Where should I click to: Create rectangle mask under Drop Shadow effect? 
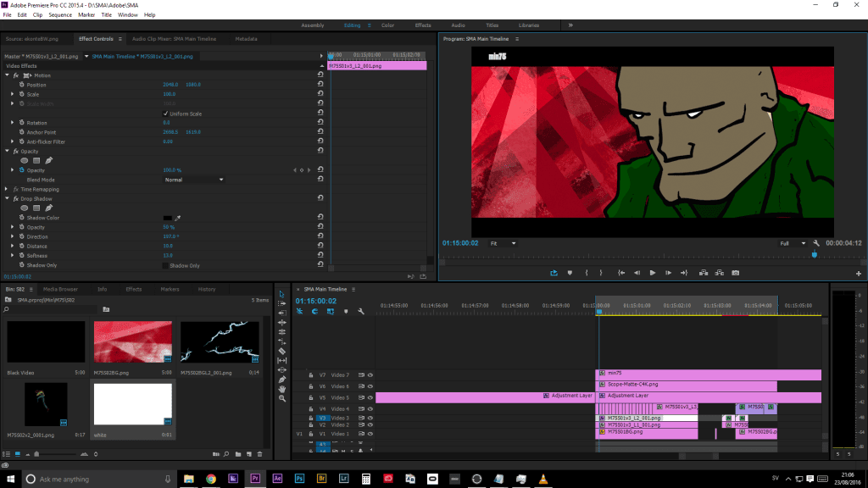pos(36,208)
